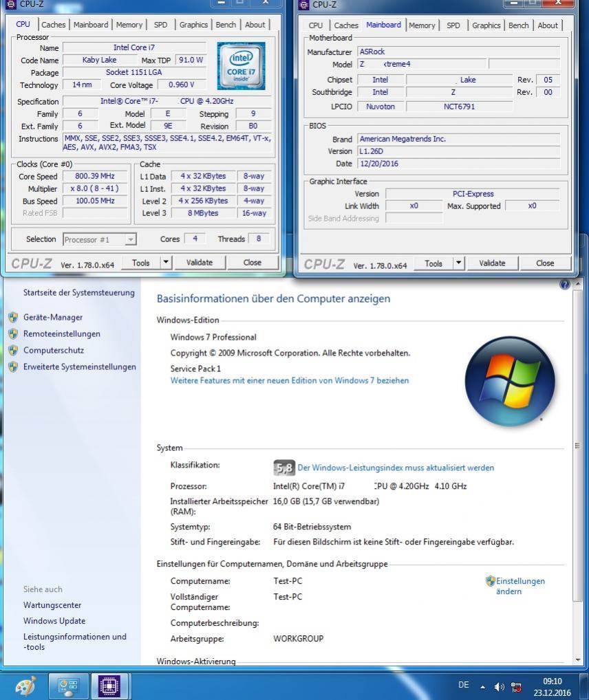The width and height of the screenshot is (589, 700).
Task: Open Tools dropdown arrow in CPU-Z processor window
Action: 166,263
